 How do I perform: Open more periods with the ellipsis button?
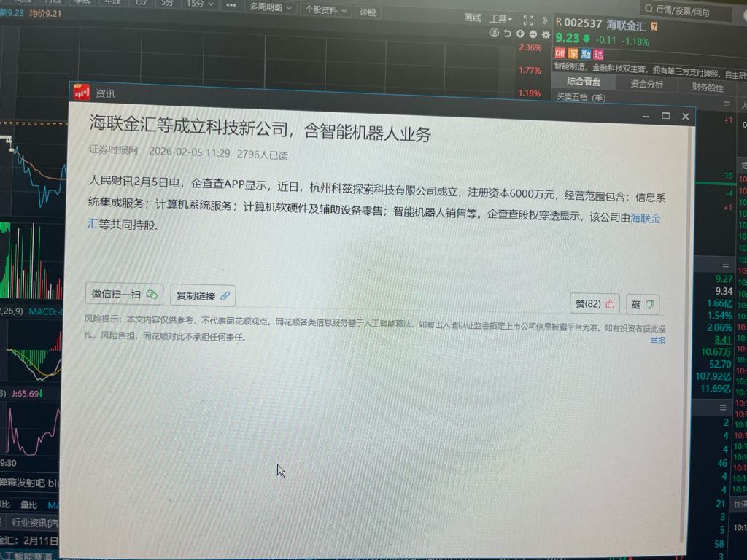tap(231, 5)
